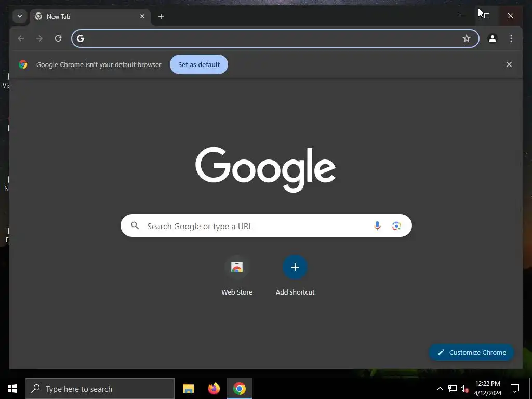The image size is (532, 399).
Task: Open Customize Chrome
Action: pyautogui.click(x=472, y=353)
